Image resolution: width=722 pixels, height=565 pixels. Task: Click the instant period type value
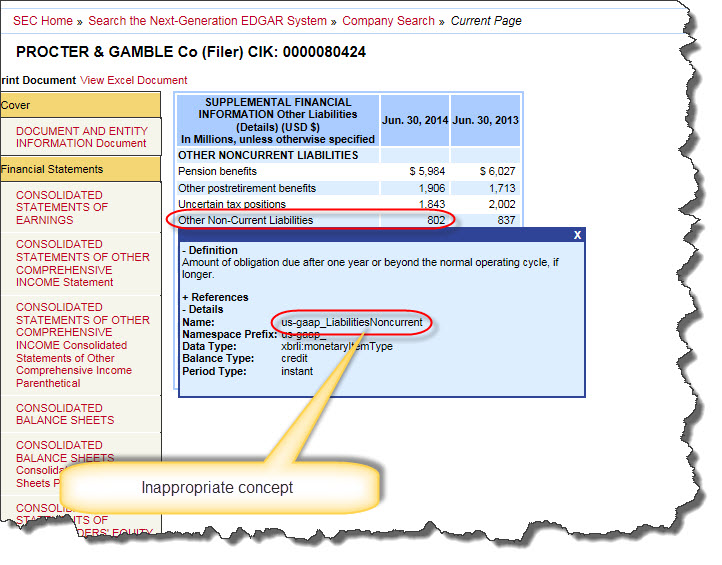pyautogui.click(x=297, y=371)
